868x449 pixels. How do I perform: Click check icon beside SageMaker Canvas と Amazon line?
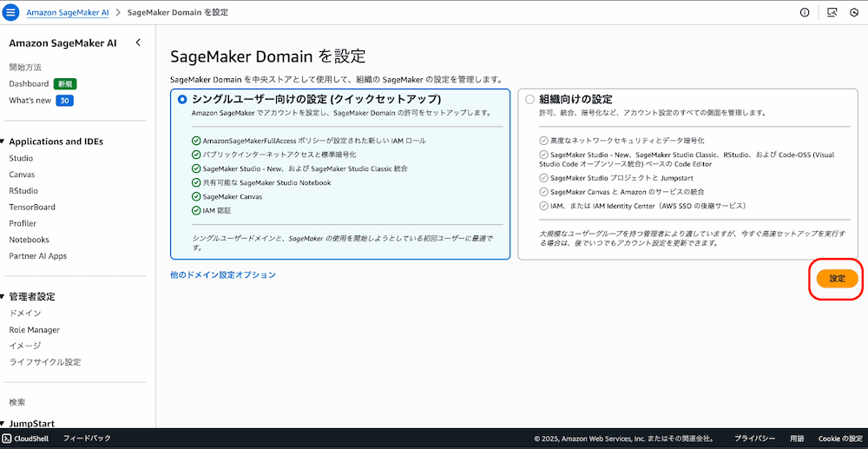(x=543, y=192)
